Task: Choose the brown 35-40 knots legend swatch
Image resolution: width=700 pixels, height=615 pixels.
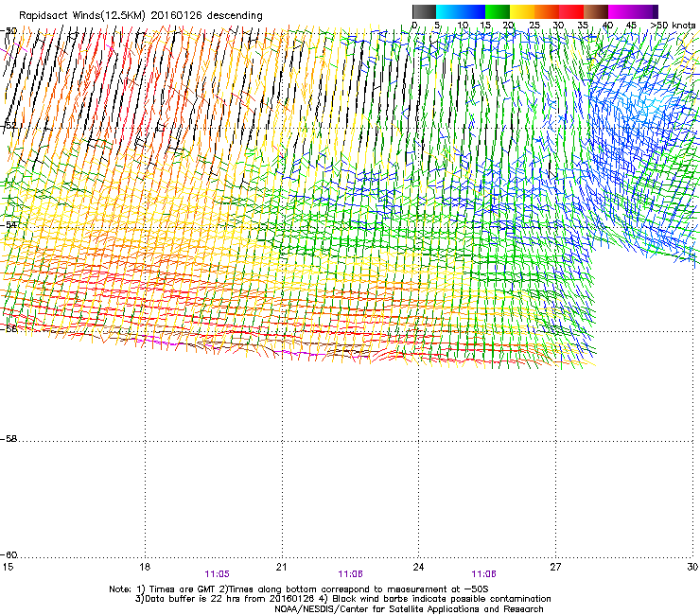Action: 596,11
